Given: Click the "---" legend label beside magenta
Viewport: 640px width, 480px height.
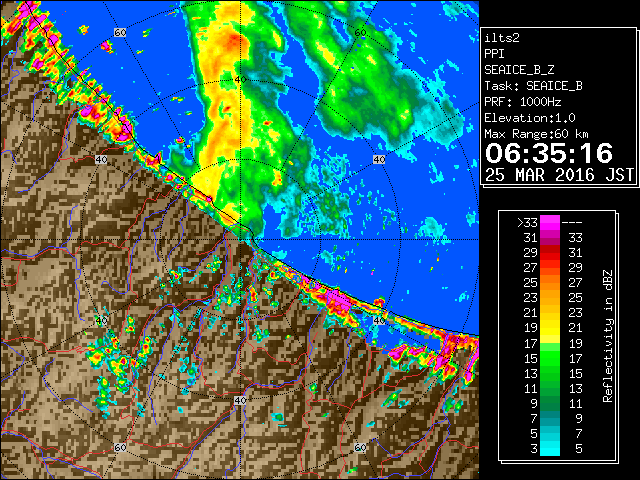Looking at the screenshot, I should click(x=572, y=223).
